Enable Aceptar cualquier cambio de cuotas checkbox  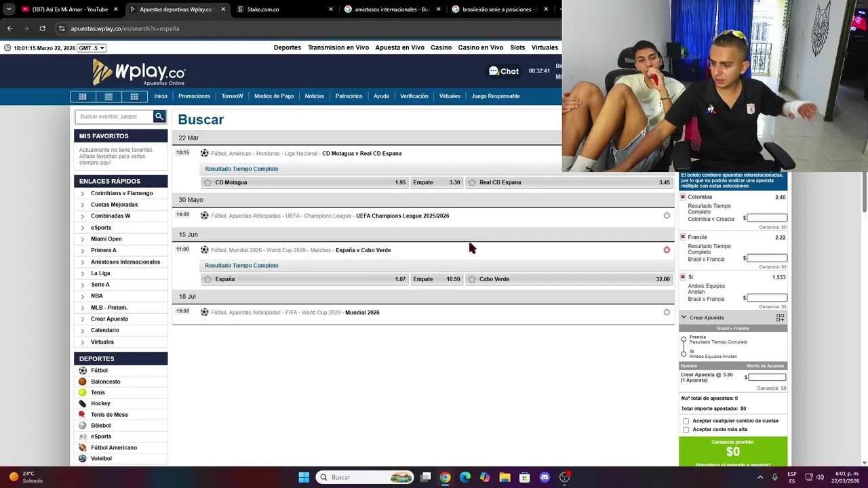coord(686,421)
